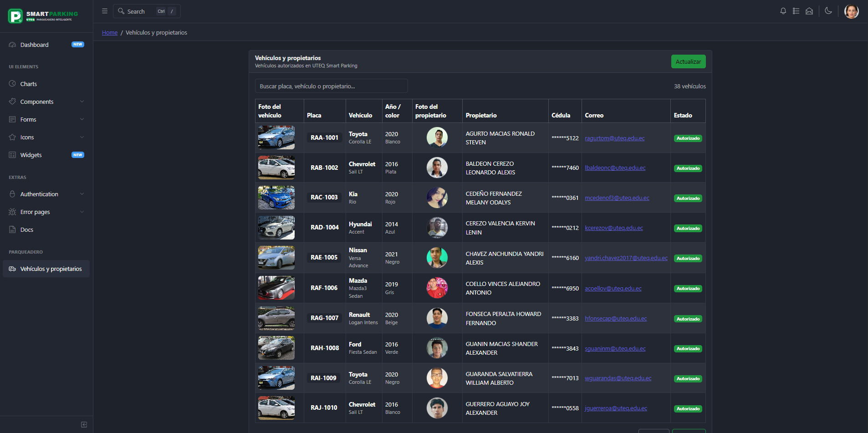868x433 pixels.
Task: Open email mcedenof3@uteq.edu.ec
Action: (x=617, y=198)
